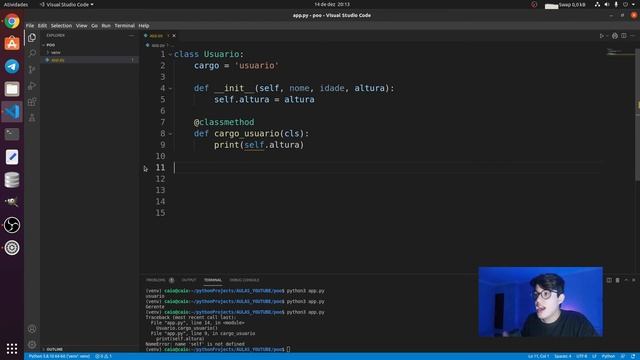The height and width of the screenshot is (360, 640).
Task: Run the Python file with play button
Action: (601, 36)
